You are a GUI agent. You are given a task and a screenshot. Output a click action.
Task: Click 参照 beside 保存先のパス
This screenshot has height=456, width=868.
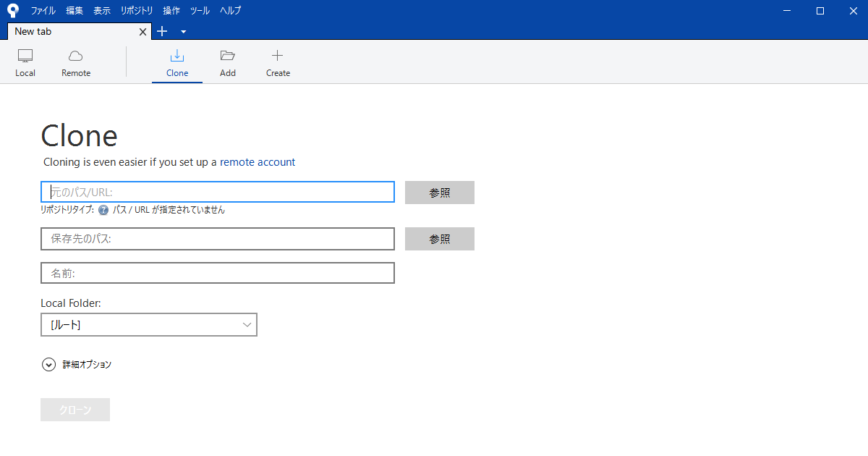click(x=439, y=238)
